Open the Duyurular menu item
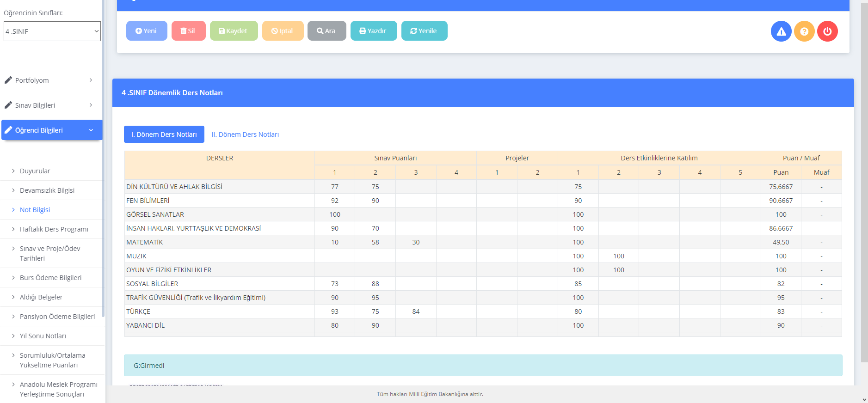868x403 pixels. (x=35, y=171)
